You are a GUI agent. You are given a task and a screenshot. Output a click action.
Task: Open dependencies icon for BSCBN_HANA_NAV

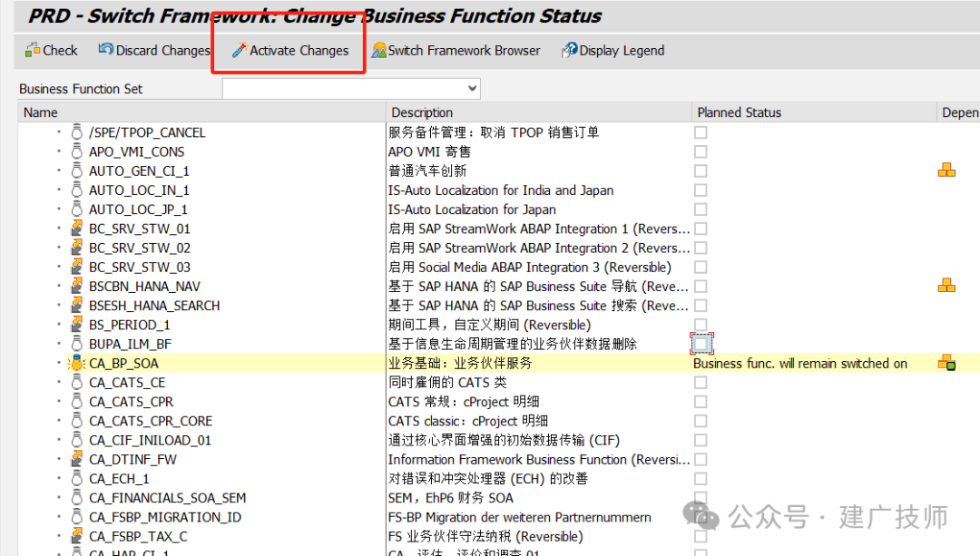pos(946,286)
